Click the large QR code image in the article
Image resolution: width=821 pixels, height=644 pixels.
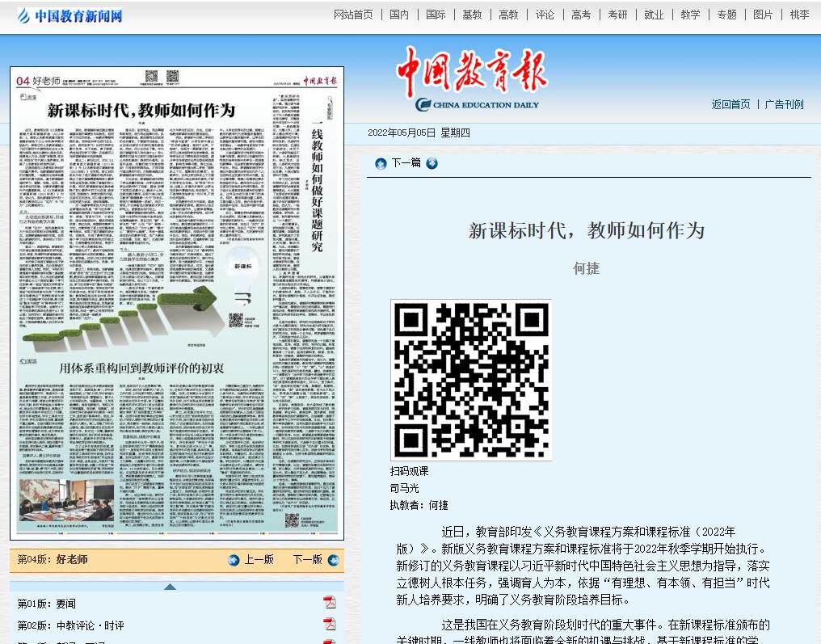click(x=471, y=380)
